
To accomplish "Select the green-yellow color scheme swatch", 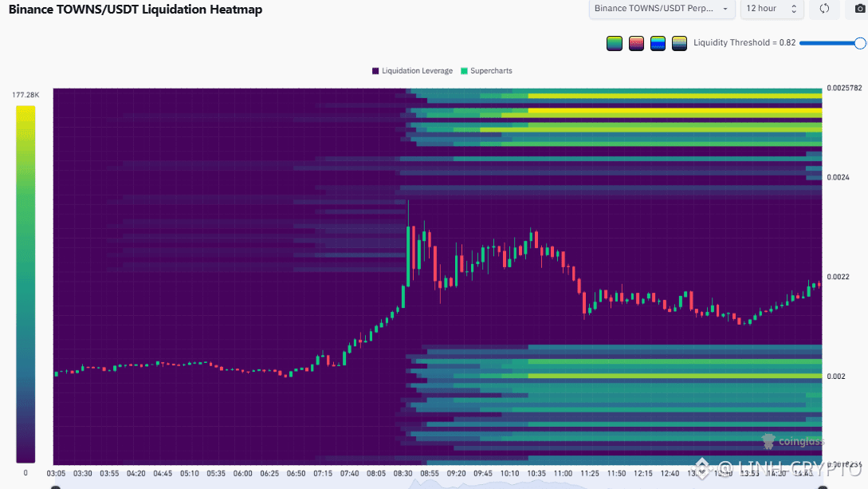I will 615,43.
